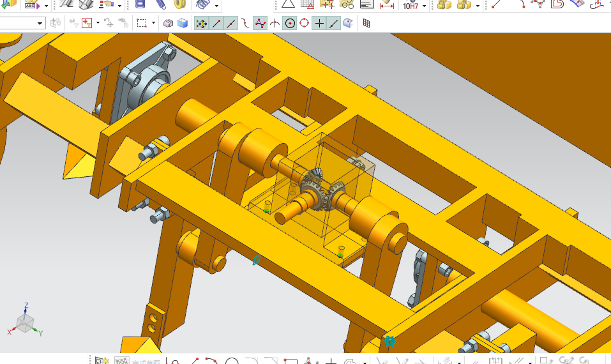
Task: Click the blue cube clip section icon
Action: (183, 24)
